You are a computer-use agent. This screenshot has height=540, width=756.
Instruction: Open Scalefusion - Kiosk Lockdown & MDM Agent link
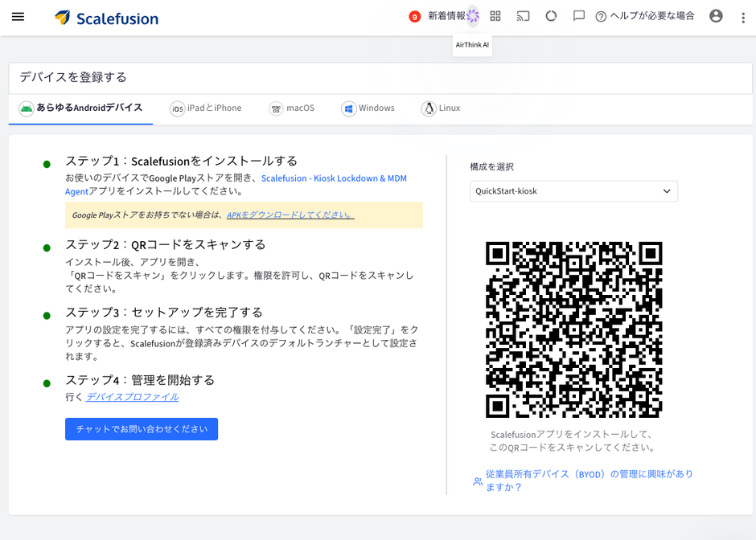(x=334, y=178)
